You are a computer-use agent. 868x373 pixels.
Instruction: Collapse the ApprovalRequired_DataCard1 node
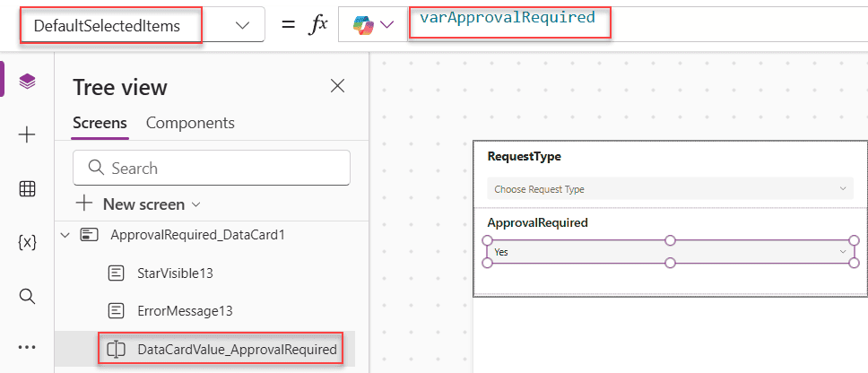point(65,235)
